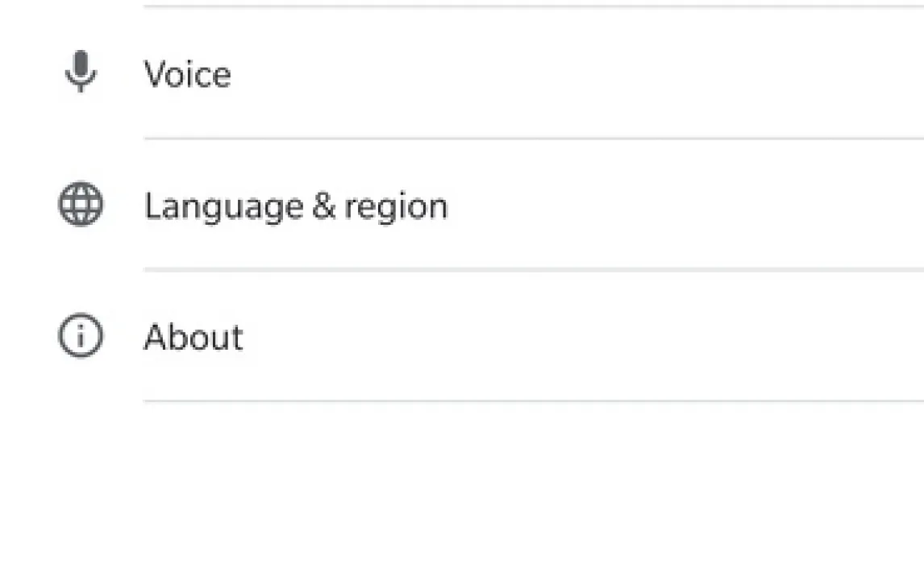Click the About text label
The width and height of the screenshot is (924, 577).
point(193,337)
